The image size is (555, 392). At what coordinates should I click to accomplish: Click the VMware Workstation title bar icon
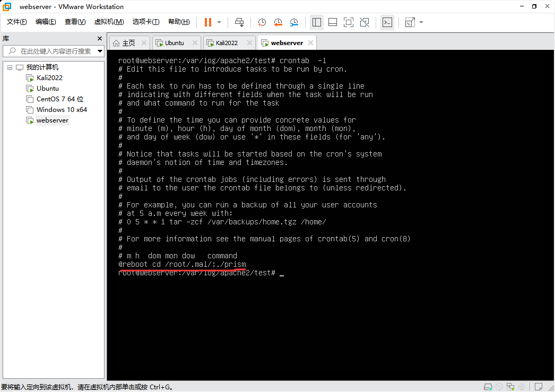pyautogui.click(x=7, y=6)
